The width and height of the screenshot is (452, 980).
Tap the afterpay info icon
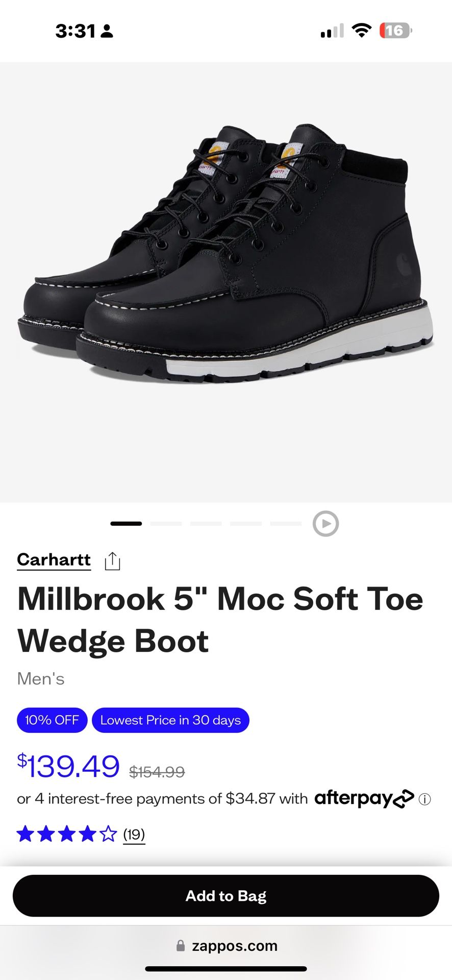click(424, 799)
